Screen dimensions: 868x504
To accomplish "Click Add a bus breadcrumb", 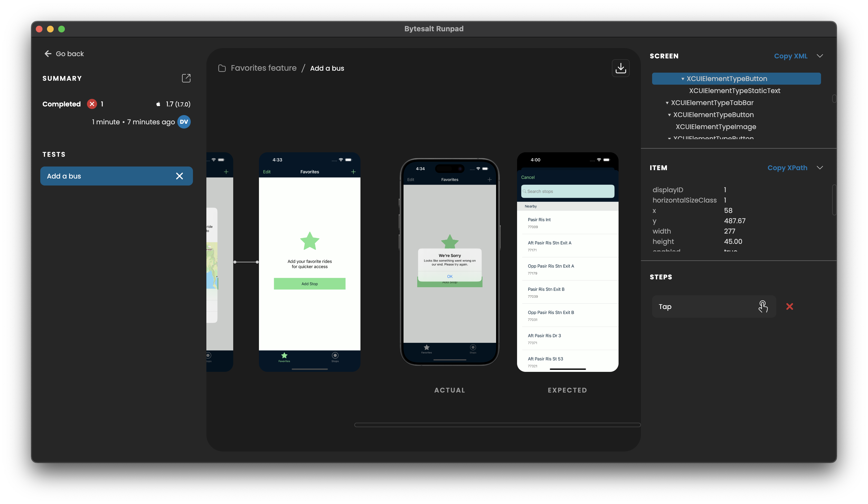I will (327, 68).
